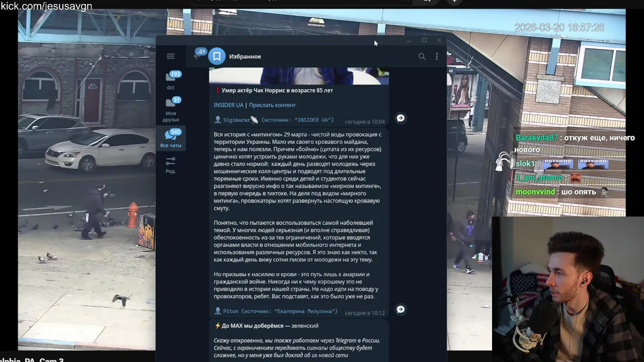Viewport: 644px width, 362px height.
Task: Open Telegram hamburger main menu
Action: point(171,56)
